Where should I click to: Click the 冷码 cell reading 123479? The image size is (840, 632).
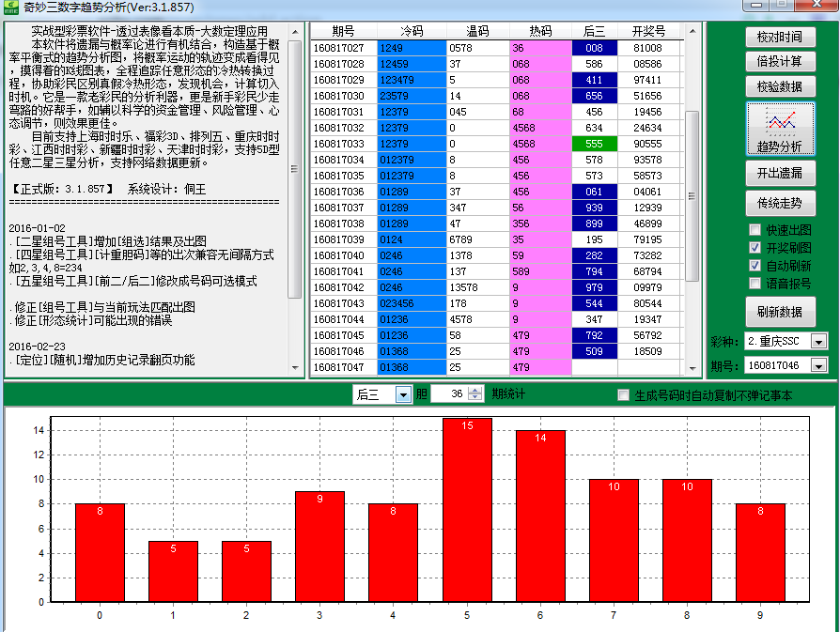[412, 80]
